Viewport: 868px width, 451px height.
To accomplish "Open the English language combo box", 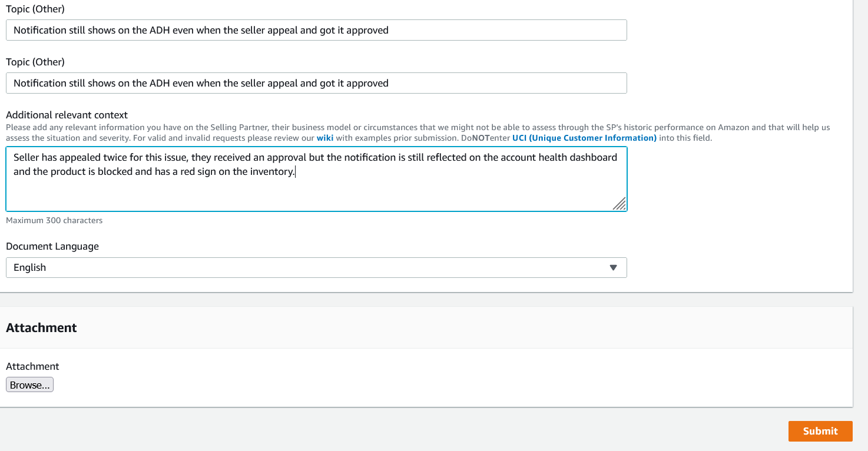I will pyautogui.click(x=316, y=267).
